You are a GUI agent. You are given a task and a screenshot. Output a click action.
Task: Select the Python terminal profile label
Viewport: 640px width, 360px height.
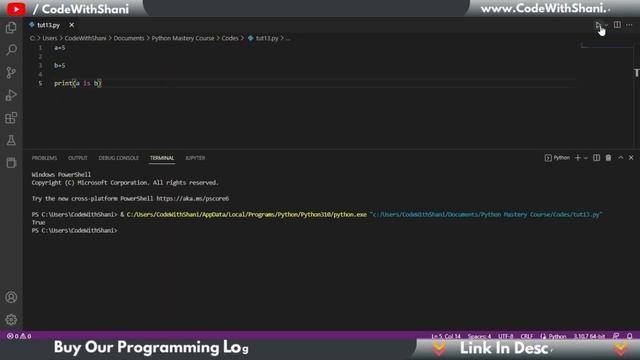click(557, 158)
